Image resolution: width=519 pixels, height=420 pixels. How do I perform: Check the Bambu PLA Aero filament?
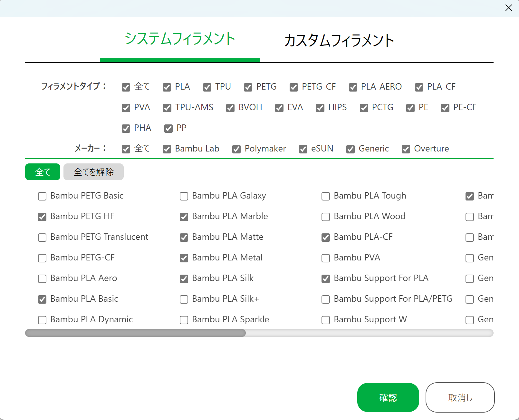tap(42, 278)
